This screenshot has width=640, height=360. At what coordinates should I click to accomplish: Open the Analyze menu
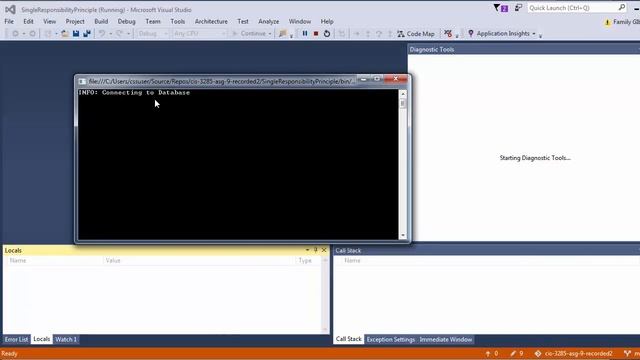269,21
